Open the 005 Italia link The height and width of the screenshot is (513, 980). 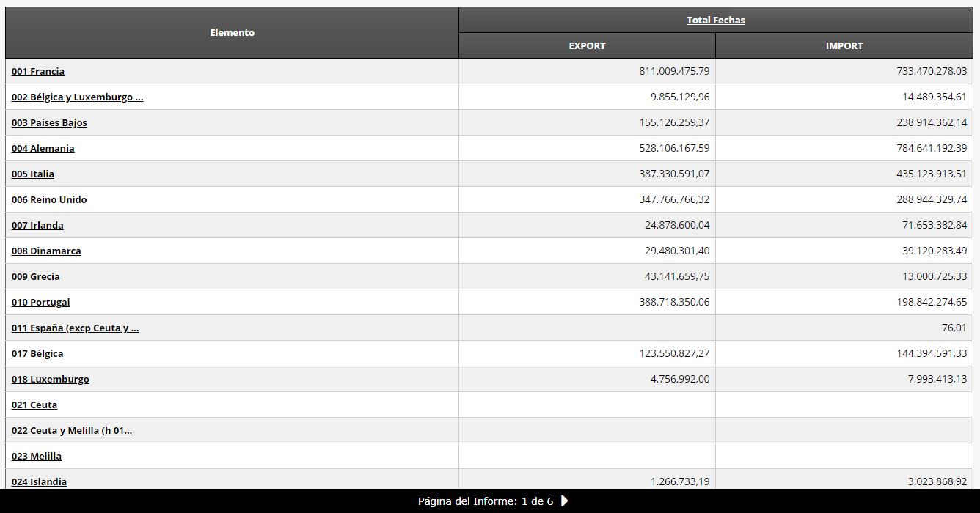click(x=33, y=174)
